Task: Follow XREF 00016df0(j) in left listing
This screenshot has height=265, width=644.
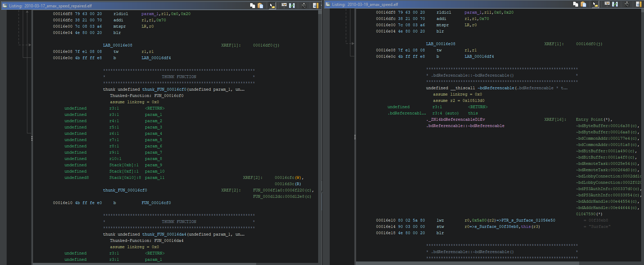Action: pyautogui.click(x=266, y=46)
